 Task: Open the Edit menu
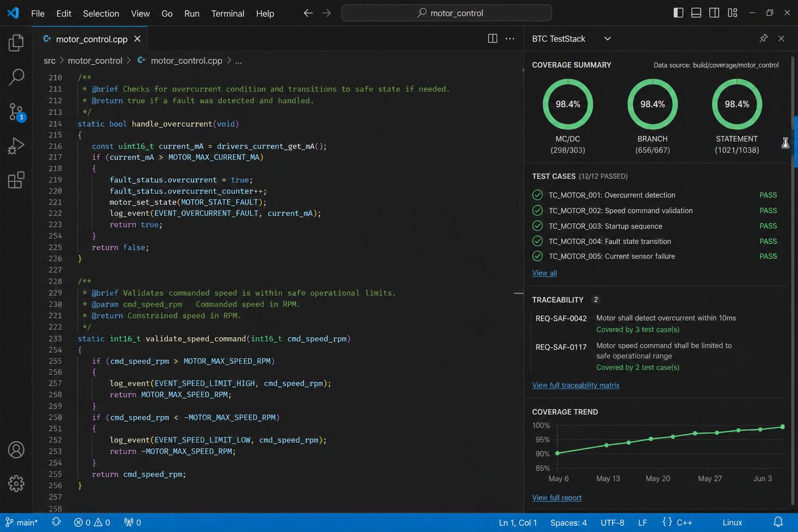coord(64,14)
